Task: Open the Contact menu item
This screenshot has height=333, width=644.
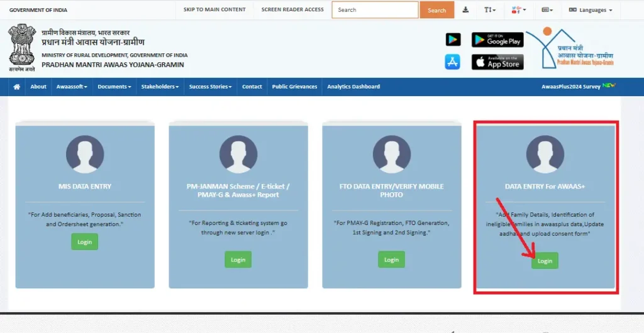Action: 252,87
